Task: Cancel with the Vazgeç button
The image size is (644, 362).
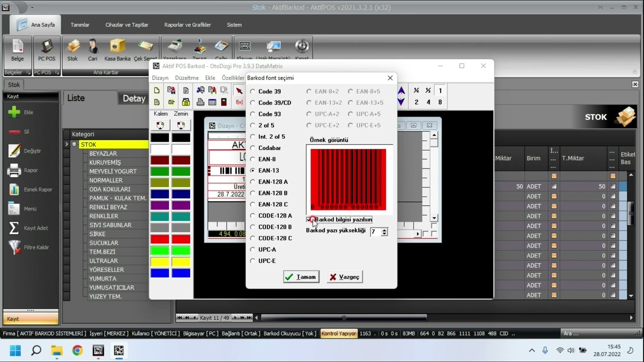Action: click(345, 277)
